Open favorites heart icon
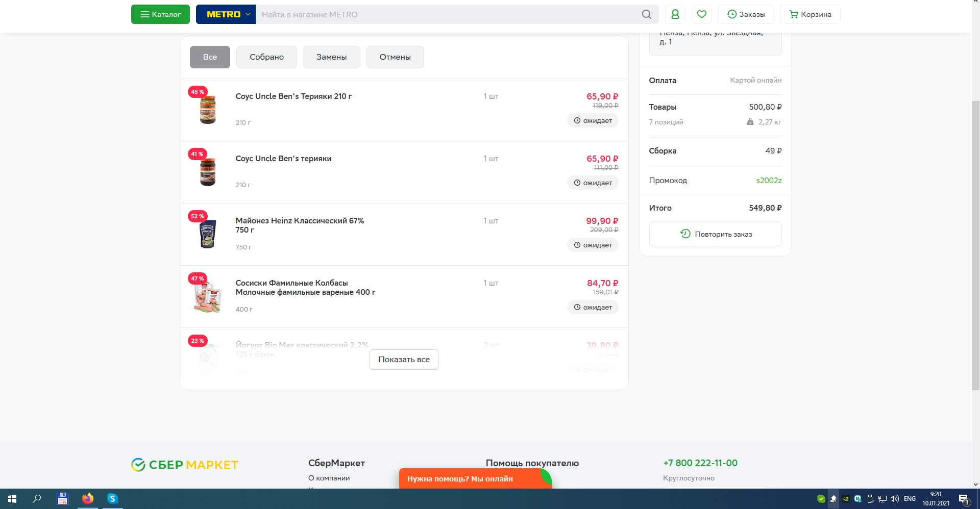This screenshot has height=509, width=980. [x=702, y=14]
